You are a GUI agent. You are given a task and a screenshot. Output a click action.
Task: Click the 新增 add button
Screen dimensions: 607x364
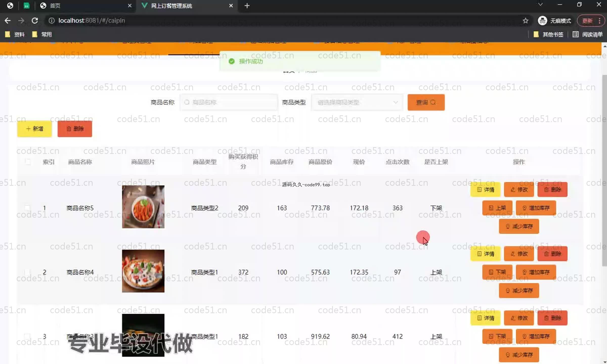pos(35,129)
